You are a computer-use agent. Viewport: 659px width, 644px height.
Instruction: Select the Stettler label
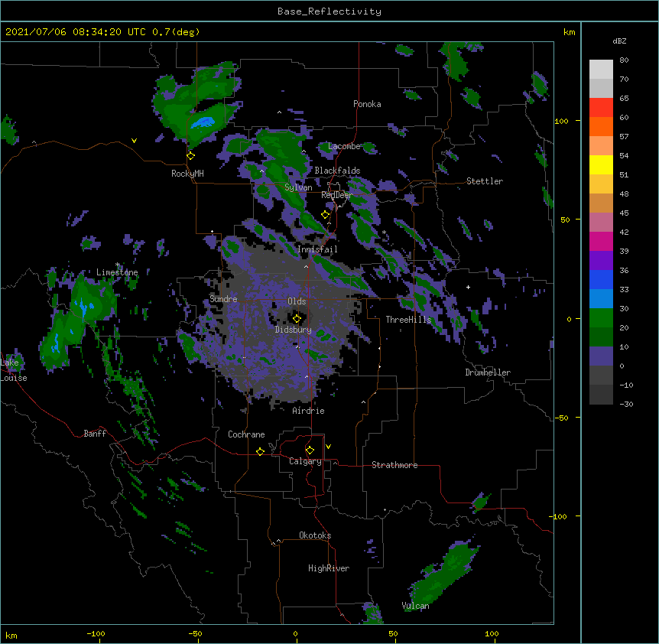coord(485,181)
